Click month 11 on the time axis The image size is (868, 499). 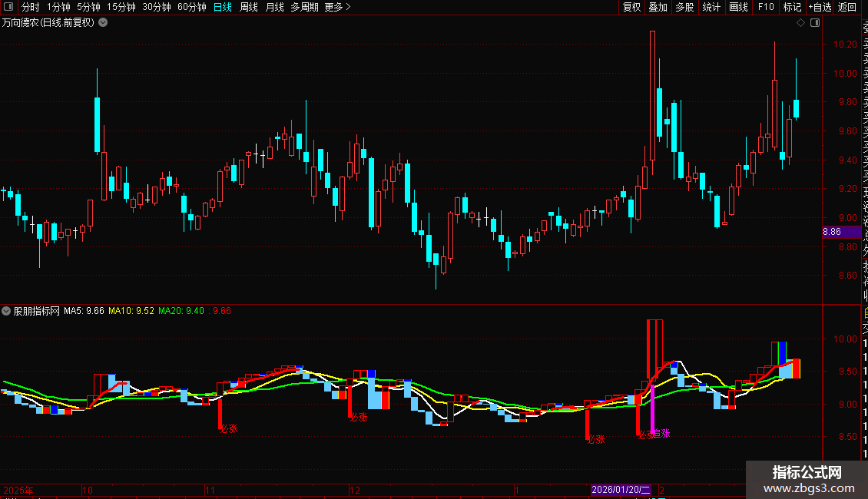[210, 490]
